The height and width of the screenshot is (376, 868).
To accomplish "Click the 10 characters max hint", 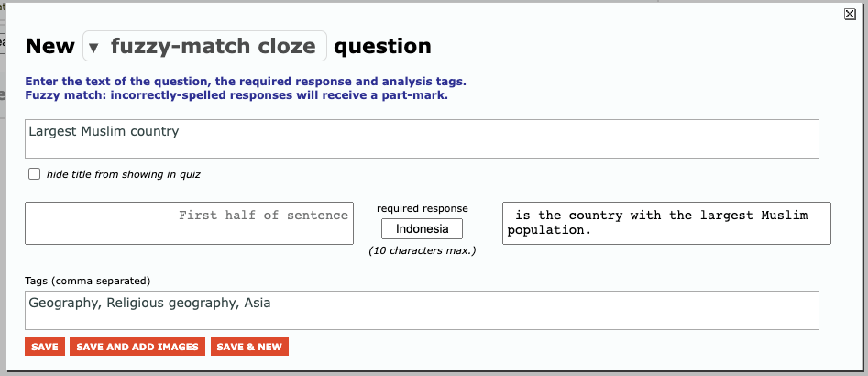I will (x=422, y=250).
